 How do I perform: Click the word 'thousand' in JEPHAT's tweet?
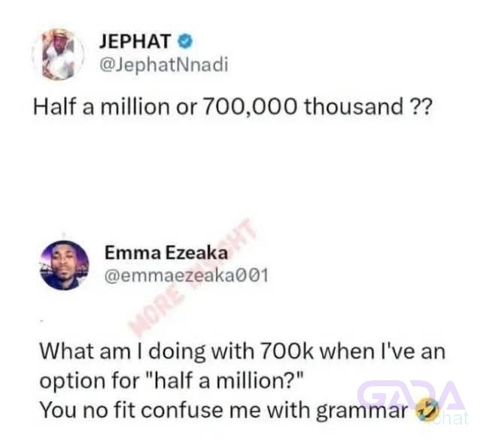354,107
